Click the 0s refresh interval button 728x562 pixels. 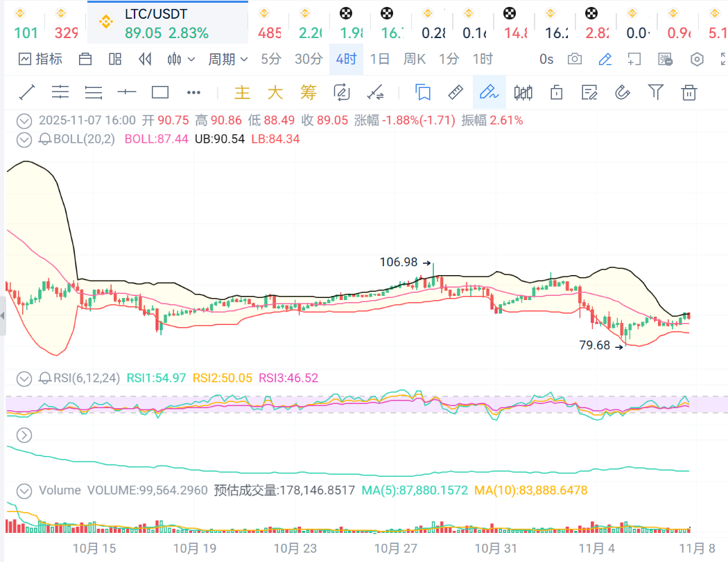(546, 59)
